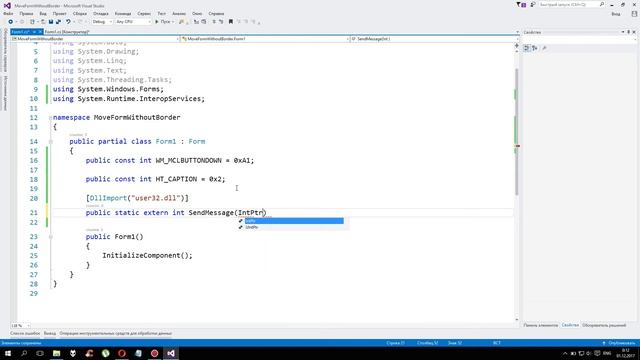The width and height of the screenshot is (640, 360).
Task: Click the Opera browser taskbar icon
Action: click(122, 353)
